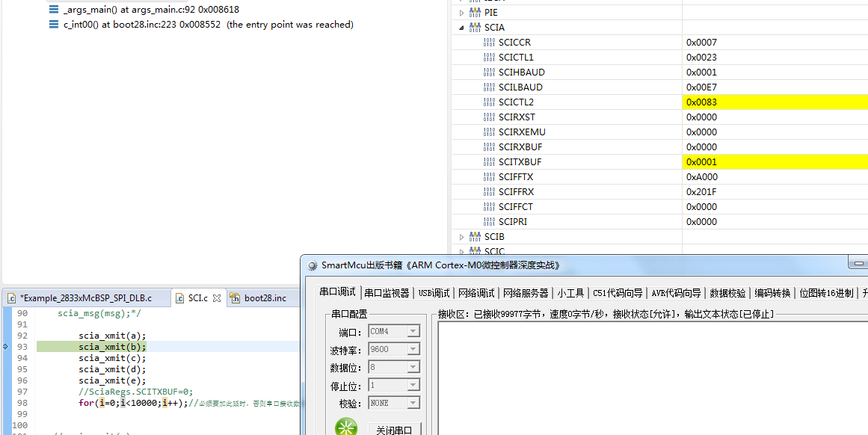Click register icon beside SCILBAUD

coord(490,87)
